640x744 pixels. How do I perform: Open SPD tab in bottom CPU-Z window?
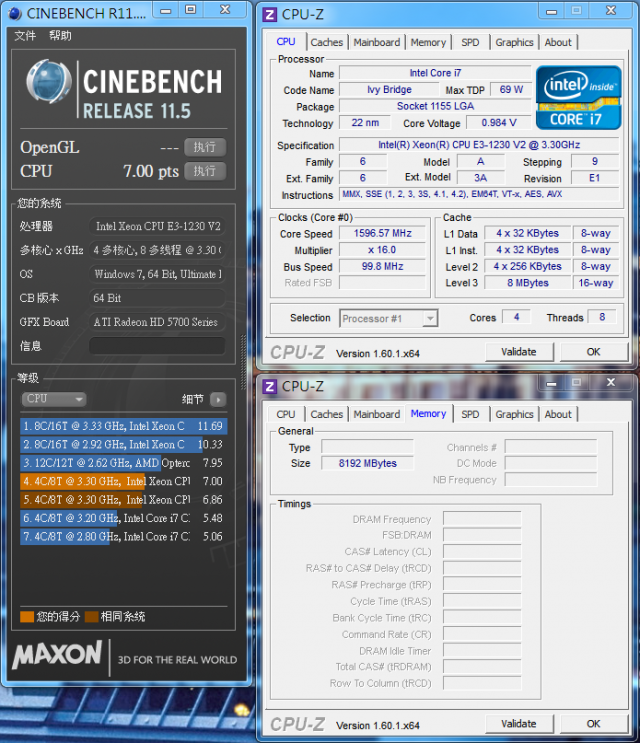[470, 414]
